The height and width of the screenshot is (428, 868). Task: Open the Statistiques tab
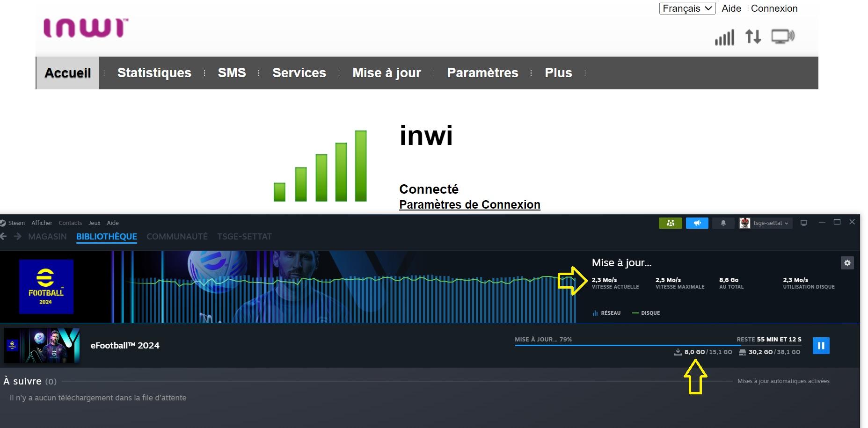[x=154, y=73]
